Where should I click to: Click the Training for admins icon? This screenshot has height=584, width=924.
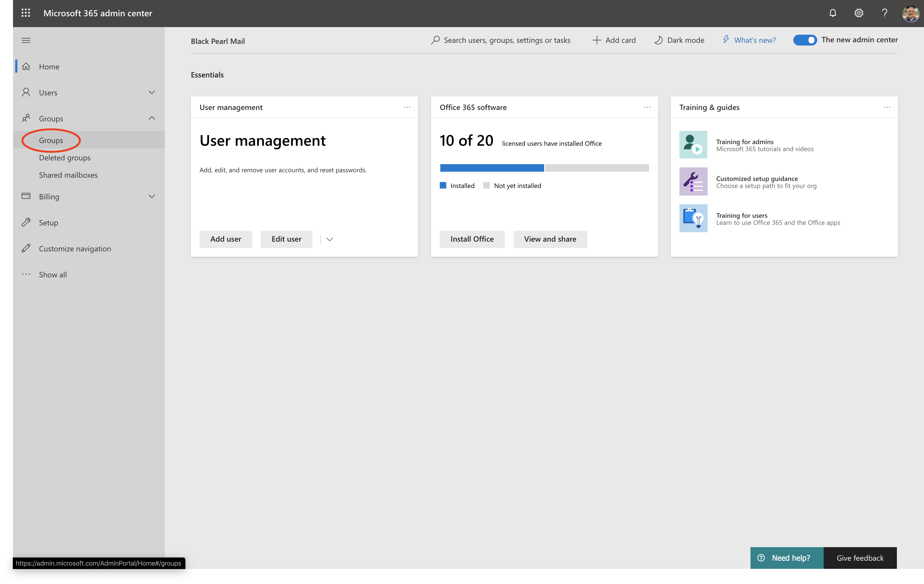pos(693,145)
